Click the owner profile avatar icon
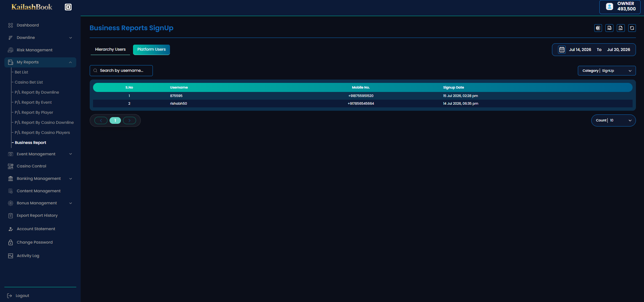The height and width of the screenshot is (302, 644). (609, 6)
